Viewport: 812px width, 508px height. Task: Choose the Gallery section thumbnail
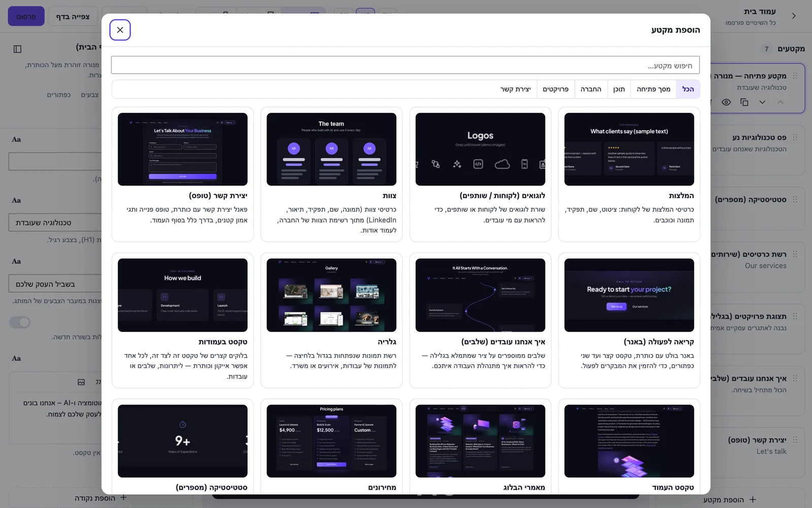(331, 295)
